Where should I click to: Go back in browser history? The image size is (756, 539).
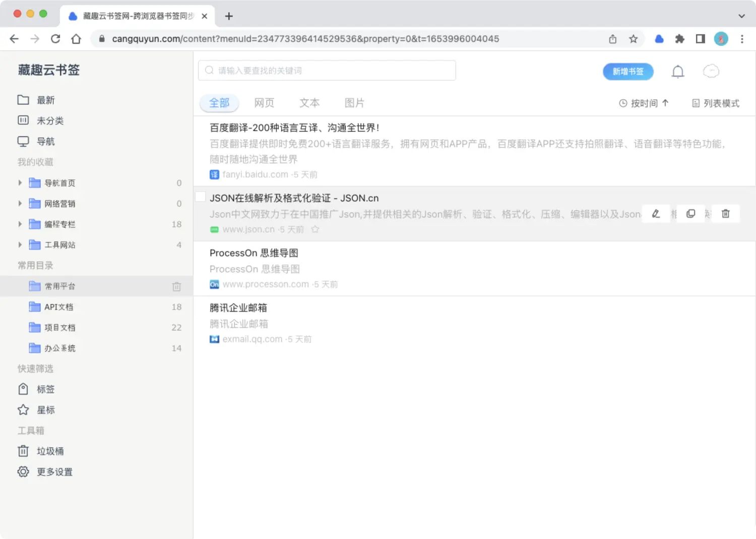point(14,39)
